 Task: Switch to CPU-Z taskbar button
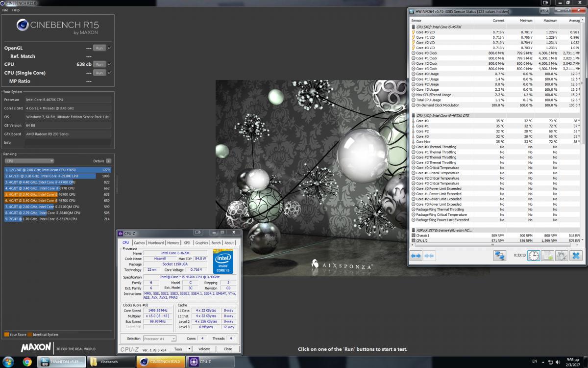click(210, 362)
